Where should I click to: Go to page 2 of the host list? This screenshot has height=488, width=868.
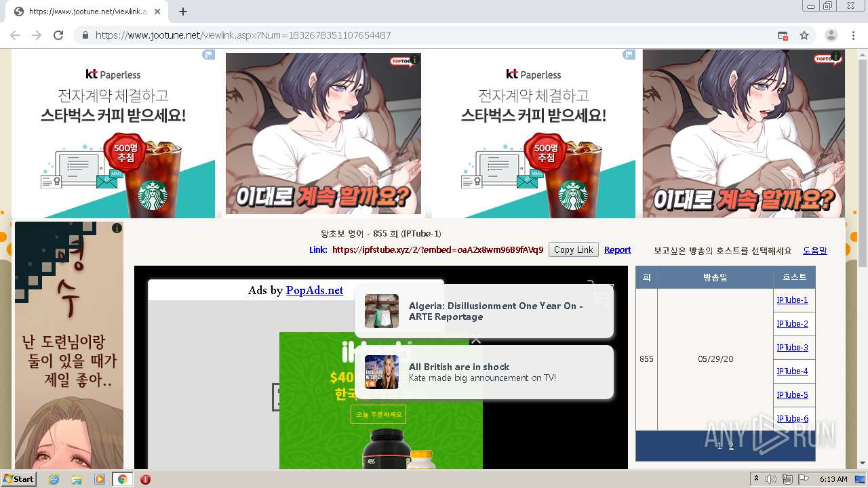coord(731,446)
